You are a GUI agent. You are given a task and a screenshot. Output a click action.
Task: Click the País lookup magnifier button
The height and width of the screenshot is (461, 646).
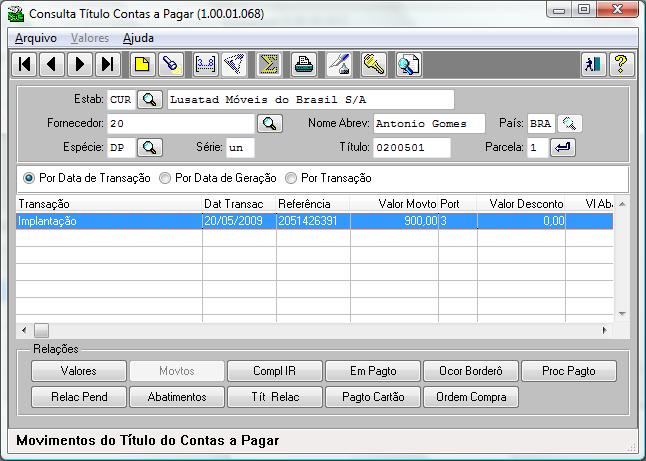(x=570, y=124)
